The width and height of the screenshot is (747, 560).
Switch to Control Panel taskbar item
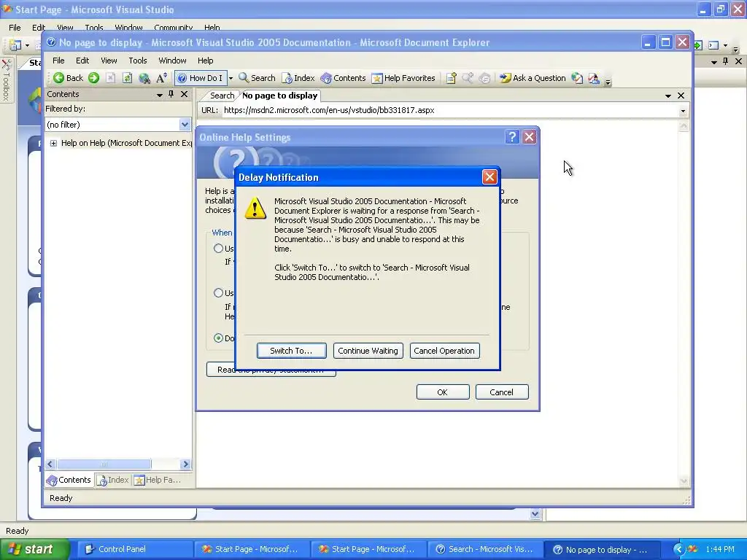(134, 549)
